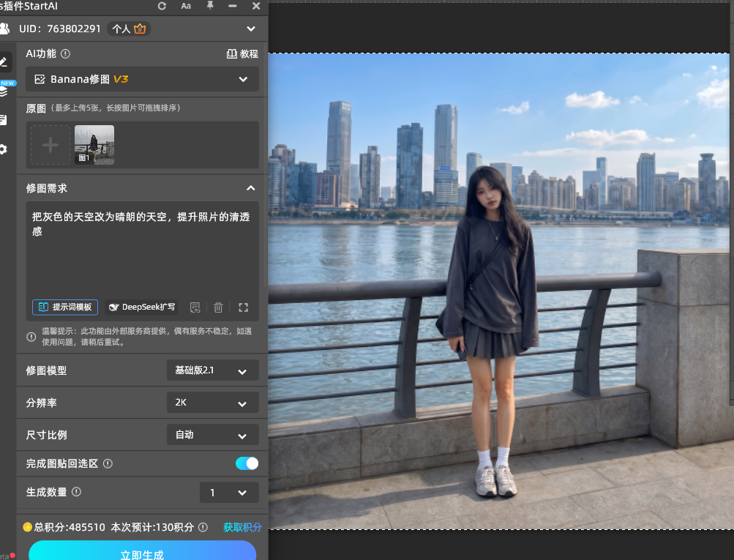Expand prompt box with fullscreen icon
734x560 pixels.
(243, 307)
